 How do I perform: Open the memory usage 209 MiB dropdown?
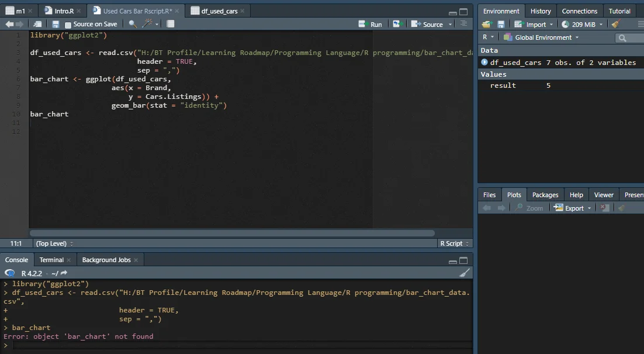point(582,25)
